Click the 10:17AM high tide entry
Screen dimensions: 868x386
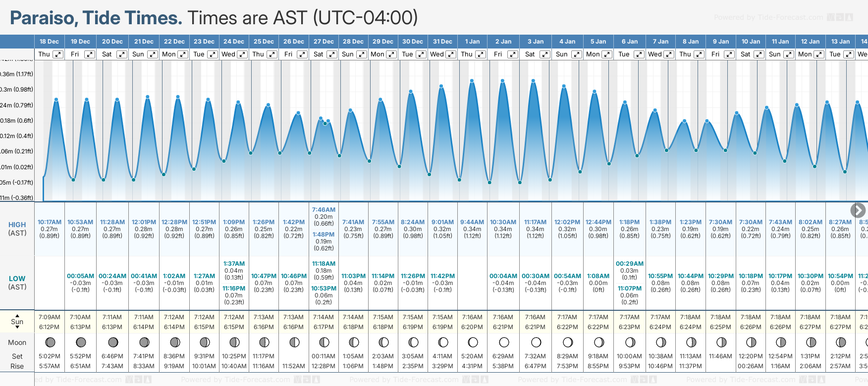(50, 222)
